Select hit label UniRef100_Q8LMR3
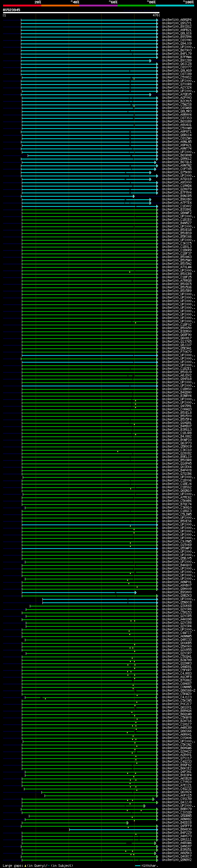The width and height of the screenshot is (197, 868). (x=176, y=111)
